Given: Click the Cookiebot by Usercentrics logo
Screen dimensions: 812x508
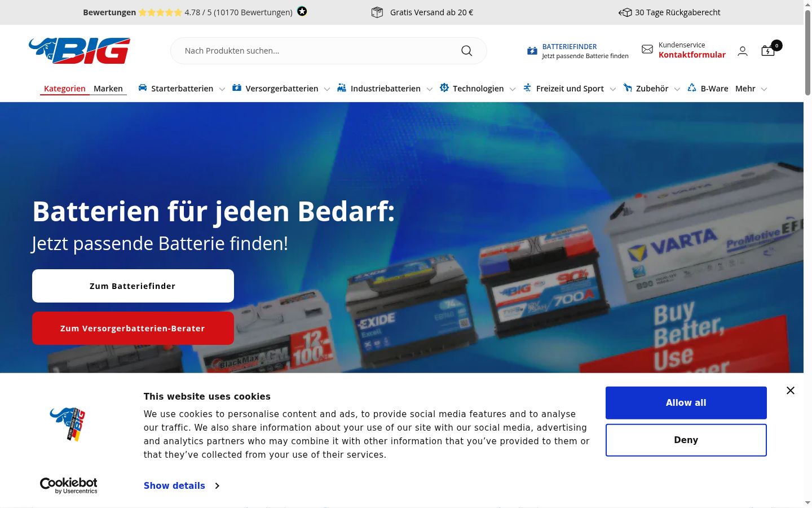Looking at the screenshot, I should point(69,485).
